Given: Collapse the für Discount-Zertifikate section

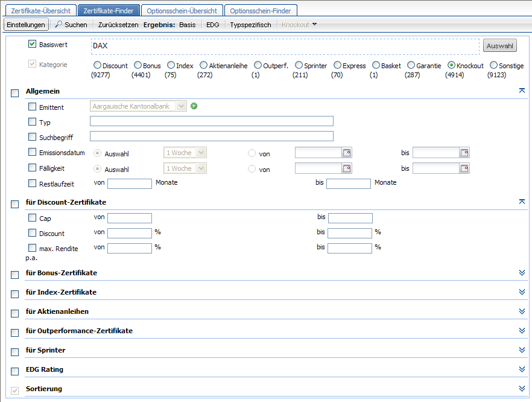Looking at the screenshot, I should pos(522,202).
